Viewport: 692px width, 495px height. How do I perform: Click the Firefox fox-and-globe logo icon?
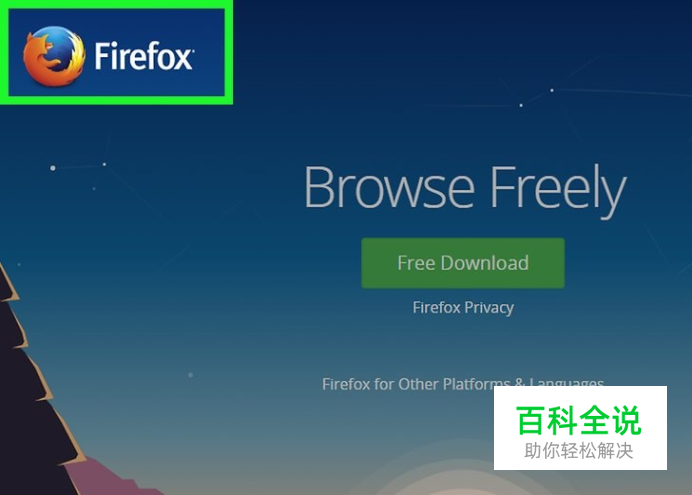coord(54,56)
